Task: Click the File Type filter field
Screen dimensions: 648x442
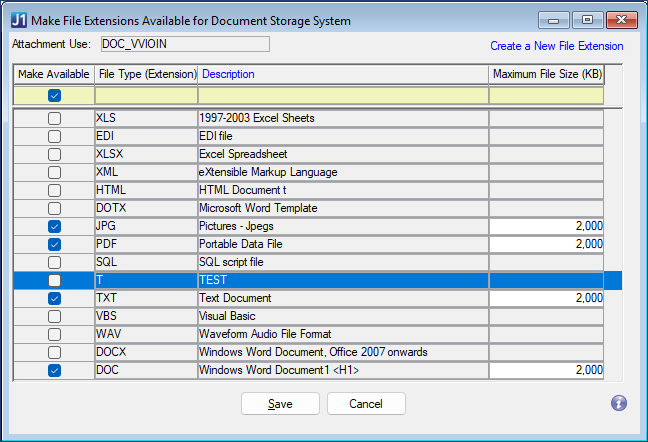Action: (147, 96)
